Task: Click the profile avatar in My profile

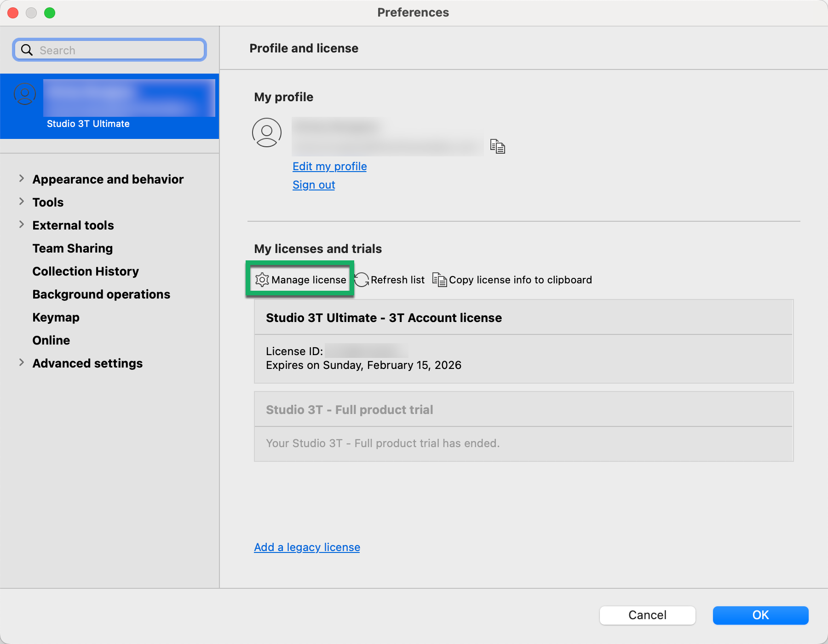Action: 267,132
